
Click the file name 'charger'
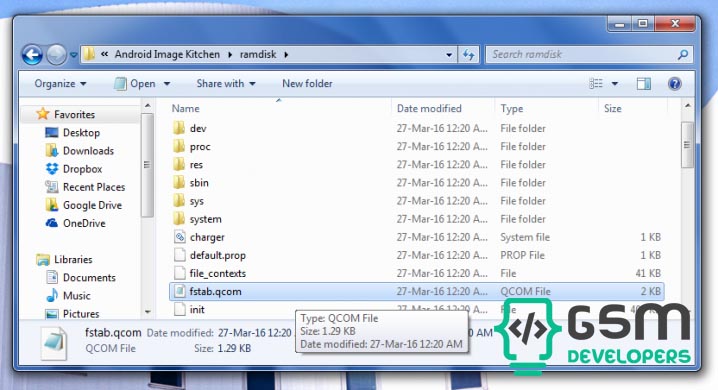[x=207, y=238]
